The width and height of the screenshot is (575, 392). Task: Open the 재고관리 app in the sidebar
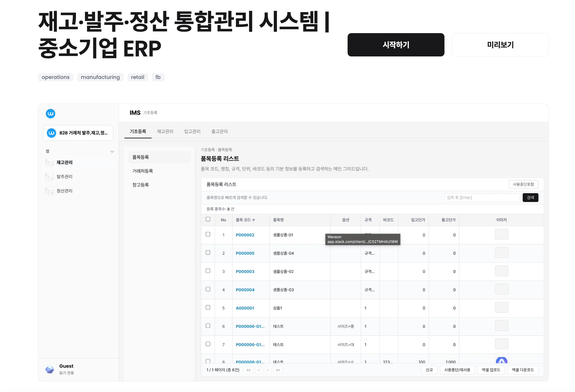pyautogui.click(x=64, y=162)
